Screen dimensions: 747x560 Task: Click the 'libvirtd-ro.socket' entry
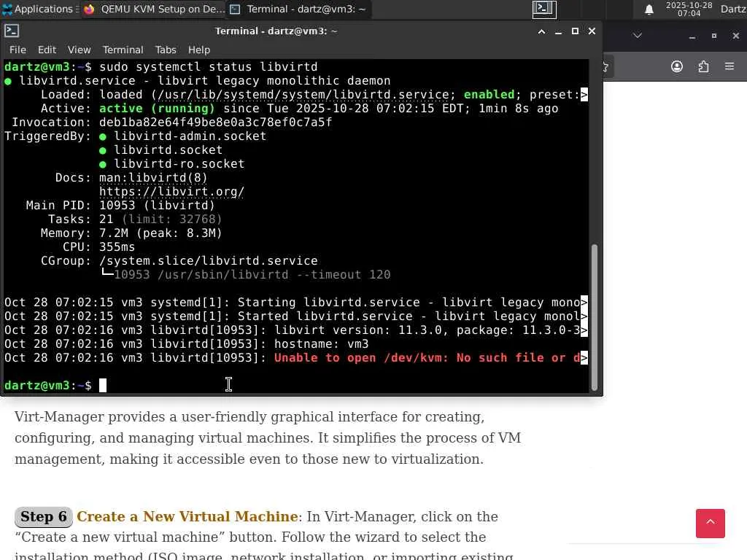[x=179, y=163]
